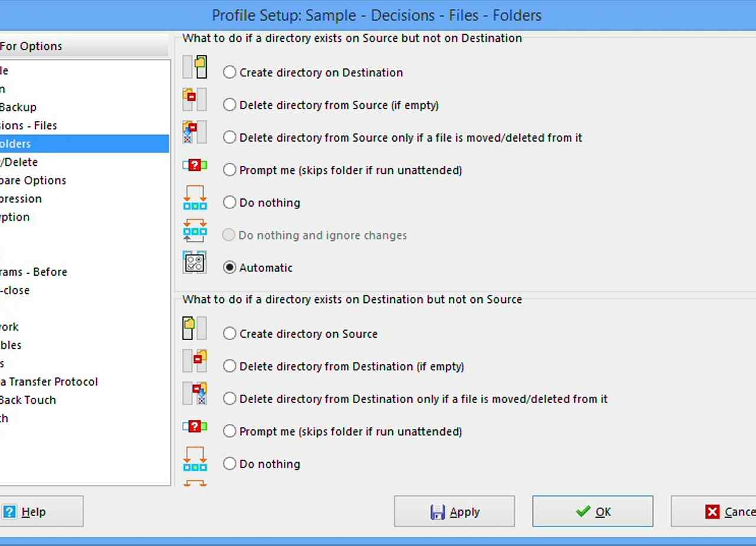Select Create directory on Destination radio
This screenshot has width=756, height=546.
229,73
